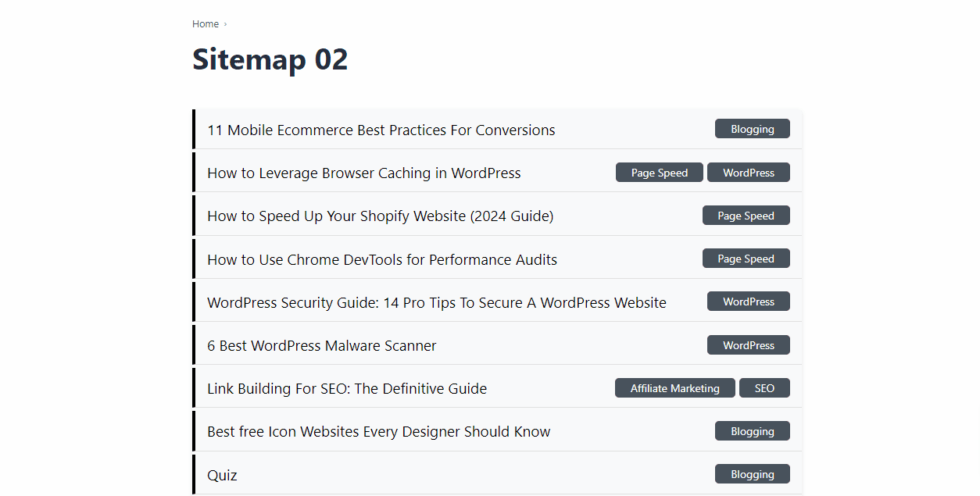Open the 6 Best WordPress Malware Scanner article
Viewport: 980px width, 496px height.
click(x=321, y=345)
